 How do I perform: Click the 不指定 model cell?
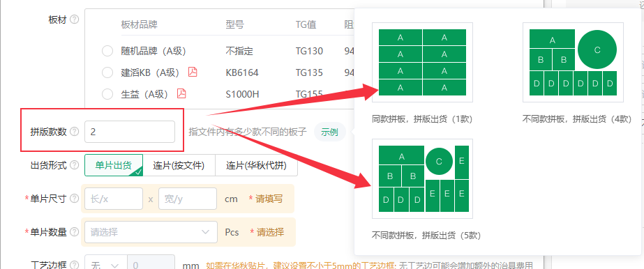[239, 52]
